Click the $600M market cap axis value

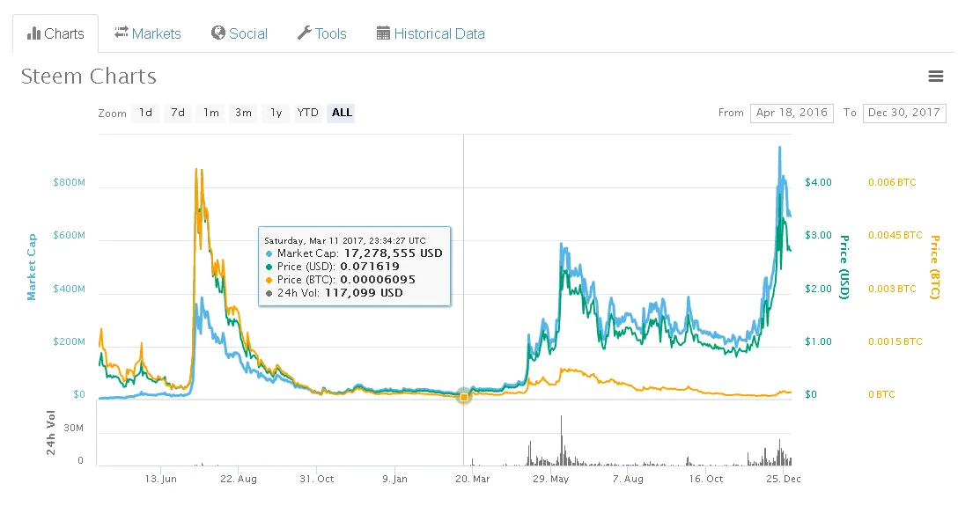70,236
